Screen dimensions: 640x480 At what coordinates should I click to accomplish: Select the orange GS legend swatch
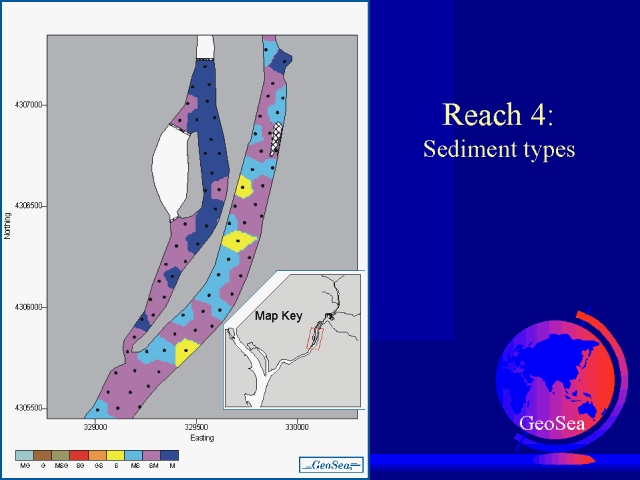pos(99,455)
